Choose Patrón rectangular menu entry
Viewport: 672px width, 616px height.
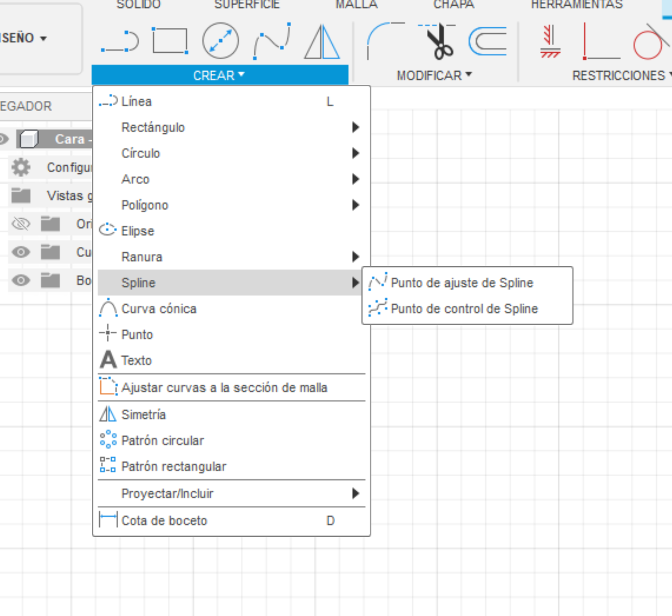click(x=231, y=466)
